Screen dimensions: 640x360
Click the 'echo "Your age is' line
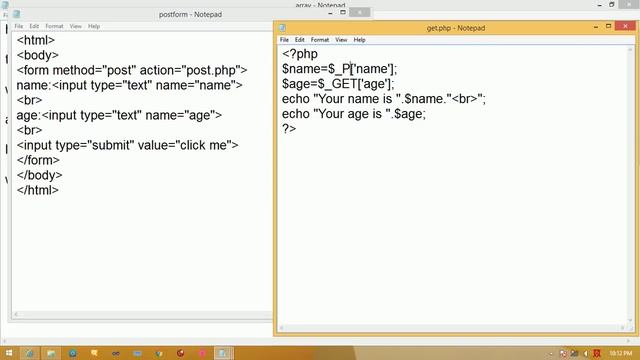pos(353,114)
